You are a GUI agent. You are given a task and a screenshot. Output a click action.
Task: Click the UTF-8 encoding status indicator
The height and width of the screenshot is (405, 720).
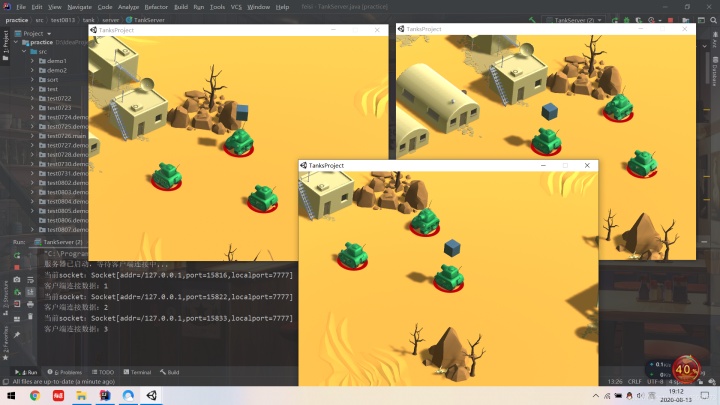655,382
